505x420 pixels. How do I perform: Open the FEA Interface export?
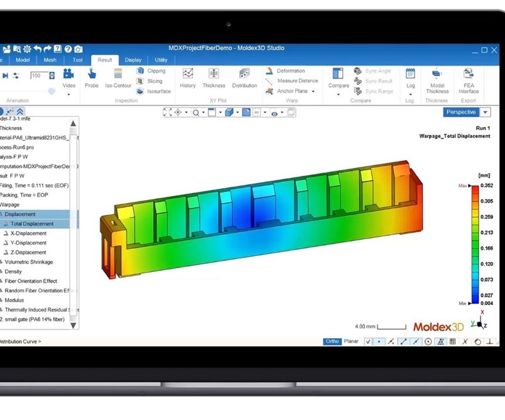[469, 81]
